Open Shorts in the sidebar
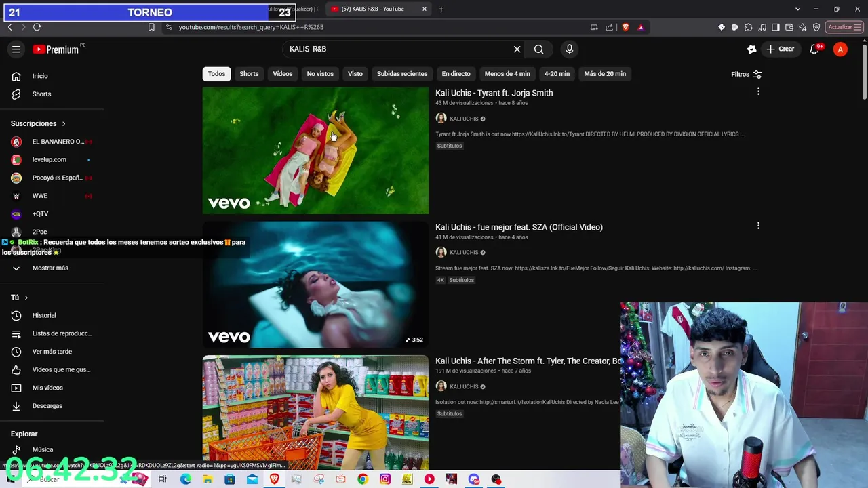 coord(52,94)
